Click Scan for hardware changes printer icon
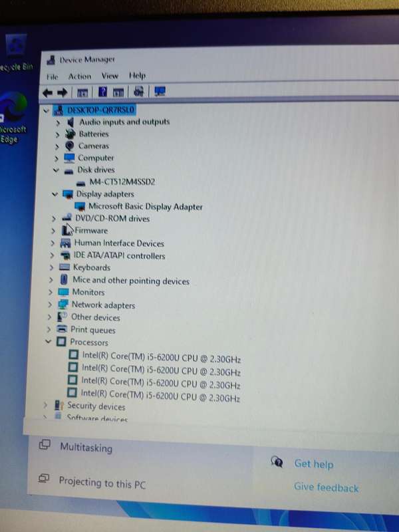The image size is (399, 532). coord(139,91)
